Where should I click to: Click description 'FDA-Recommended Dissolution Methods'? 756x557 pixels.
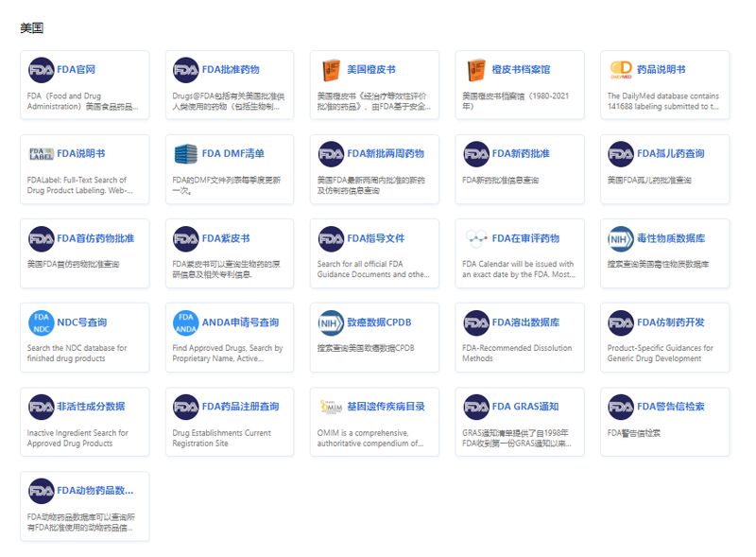pos(517,354)
